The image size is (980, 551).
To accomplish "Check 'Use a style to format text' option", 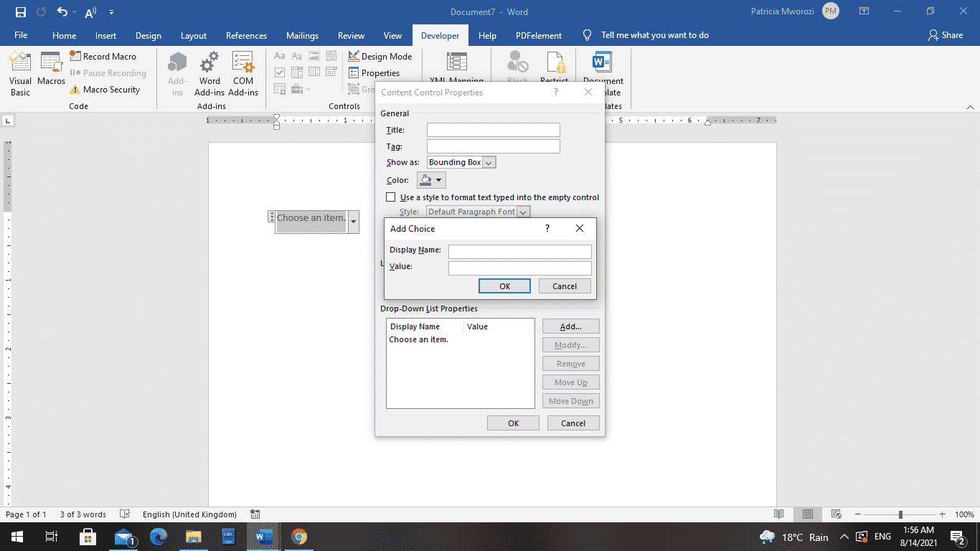I will pos(391,197).
